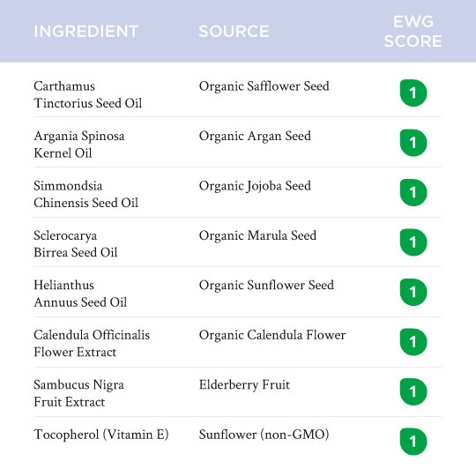
Task: Click the EWG score badge for Marula Seed
Action: pyautogui.click(x=413, y=242)
